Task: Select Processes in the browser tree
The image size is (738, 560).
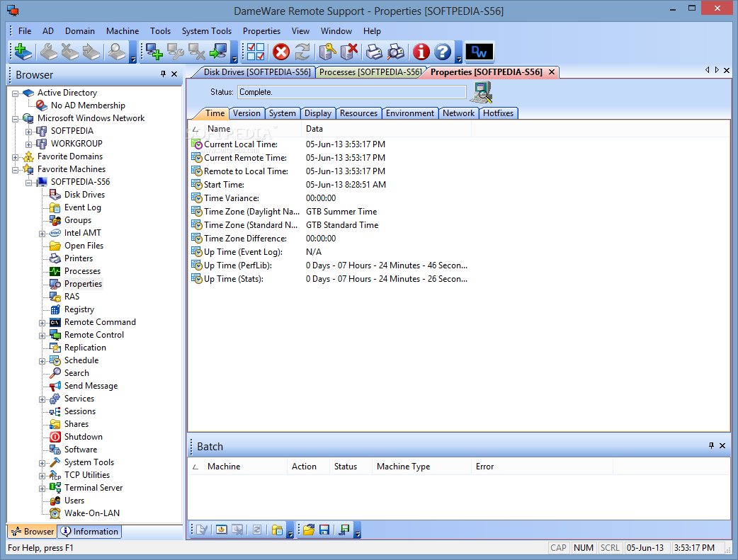Action: click(x=82, y=271)
